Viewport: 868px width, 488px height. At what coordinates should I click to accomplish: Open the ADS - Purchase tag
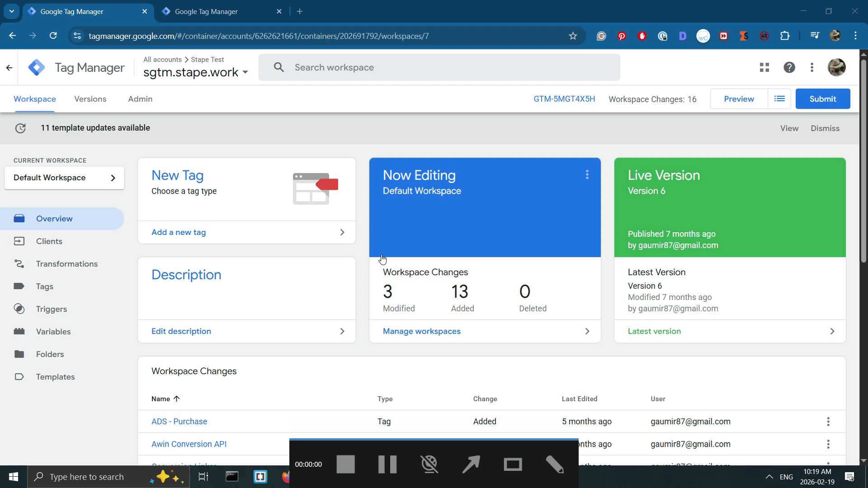click(x=179, y=421)
